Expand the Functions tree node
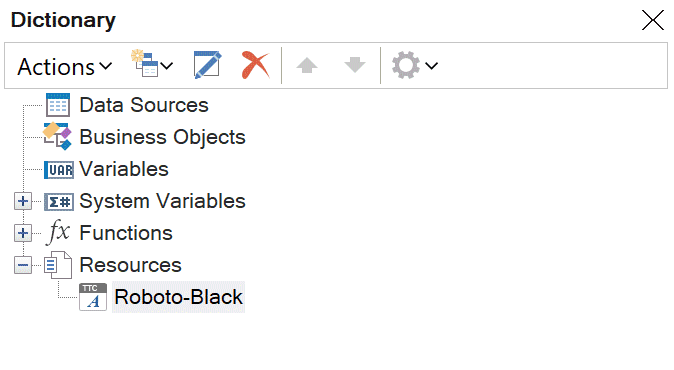The image size is (674, 370). (23, 233)
